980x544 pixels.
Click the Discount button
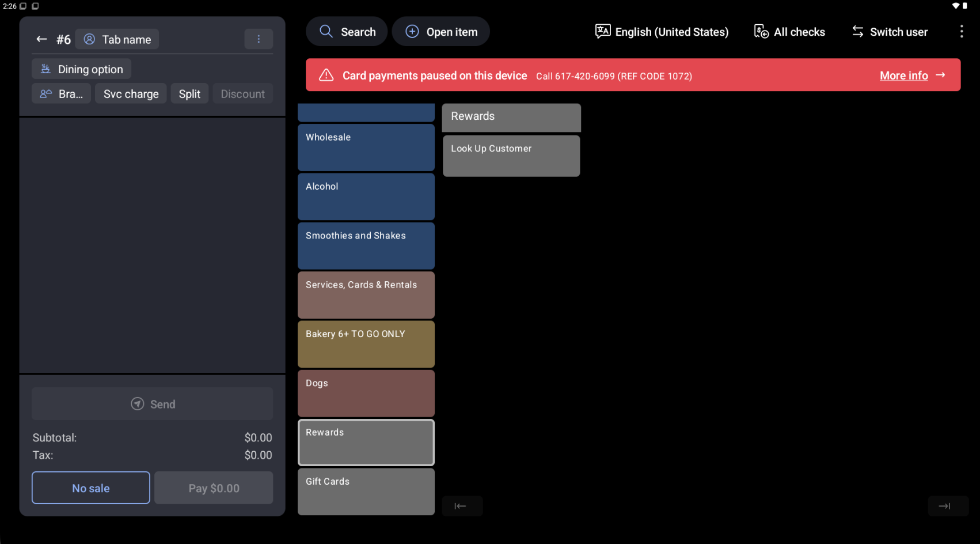click(242, 94)
